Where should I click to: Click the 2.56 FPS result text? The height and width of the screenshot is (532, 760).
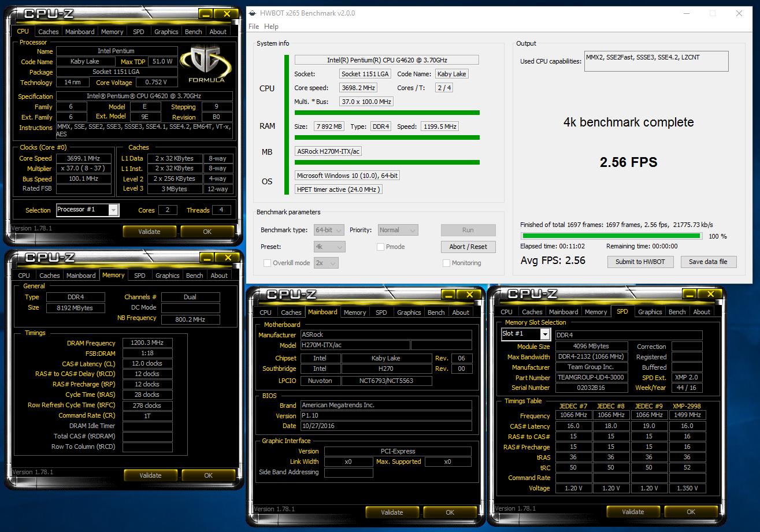click(x=629, y=162)
